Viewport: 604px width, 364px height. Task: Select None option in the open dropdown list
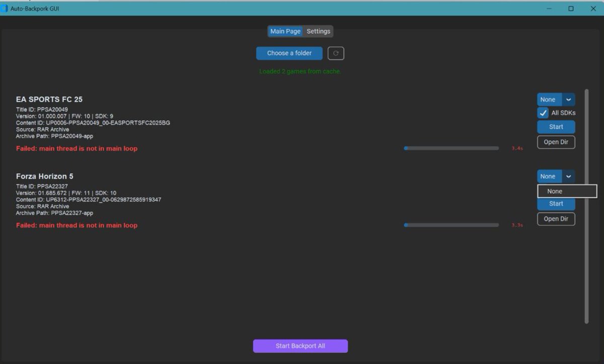[x=567, y=191]
